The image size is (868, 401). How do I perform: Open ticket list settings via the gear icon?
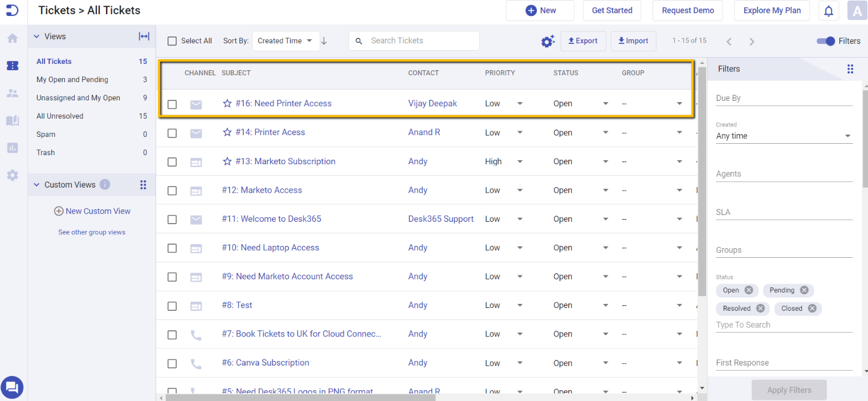tap(547, 40)
